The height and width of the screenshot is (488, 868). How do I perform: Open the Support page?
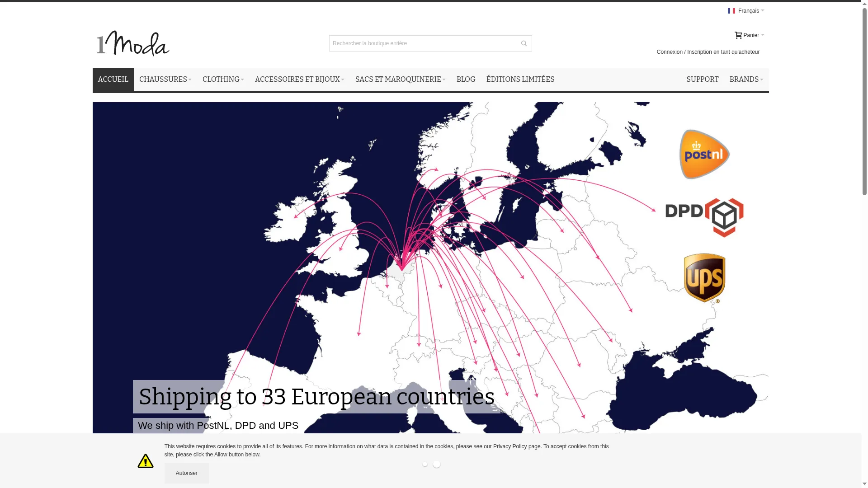tap(703, 80)
